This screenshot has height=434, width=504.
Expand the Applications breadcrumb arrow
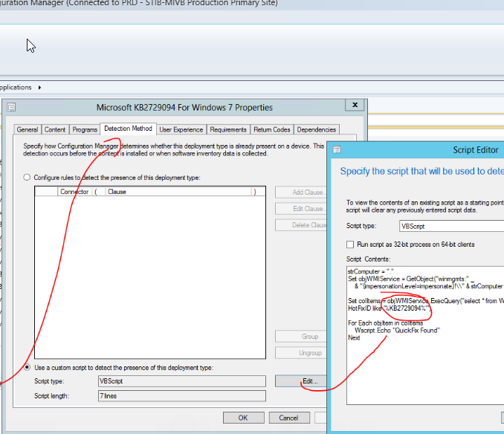click(x=39, y=88)
